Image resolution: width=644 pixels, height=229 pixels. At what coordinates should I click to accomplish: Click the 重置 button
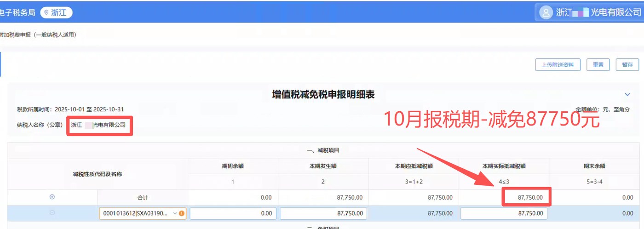[598, 65]
